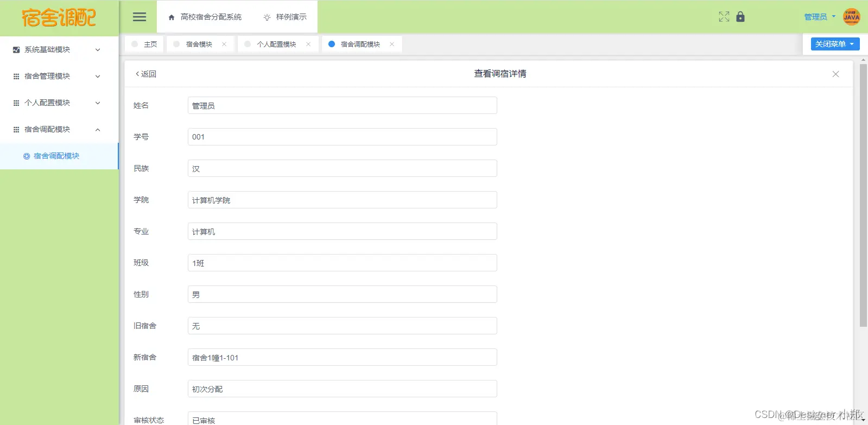Click the circular icon of the 宿舍调配模块 submenu
The image size is (868, 425).
[x=27, y=156]
